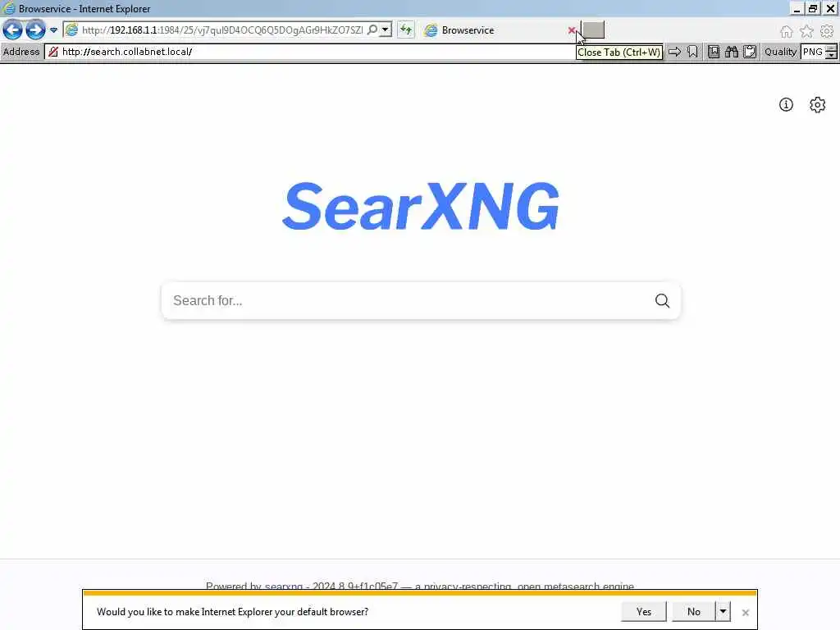Expand the IE address bar autocomplete dropdown

click(x=386, y=30)
